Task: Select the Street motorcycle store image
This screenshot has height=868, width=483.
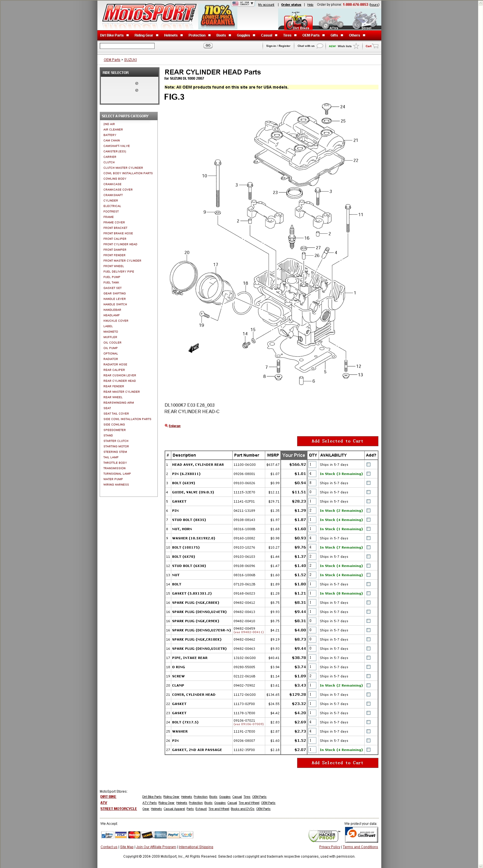Action: coord(365,20)
